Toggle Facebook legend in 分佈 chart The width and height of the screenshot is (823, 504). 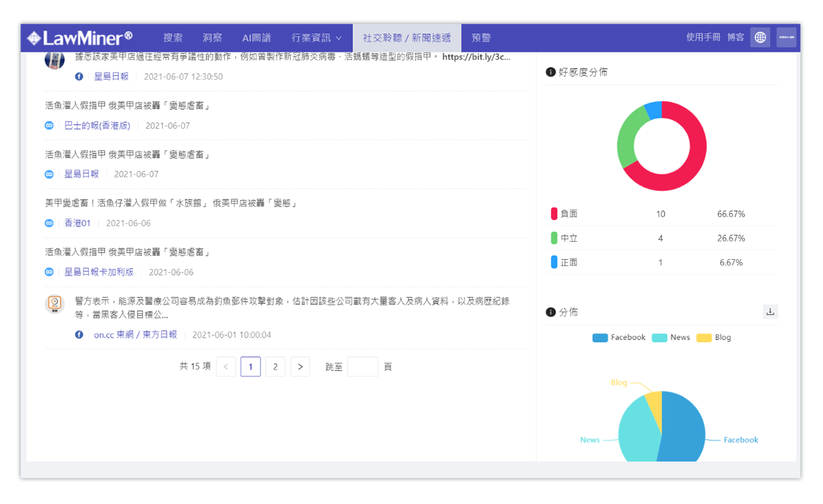619,337
